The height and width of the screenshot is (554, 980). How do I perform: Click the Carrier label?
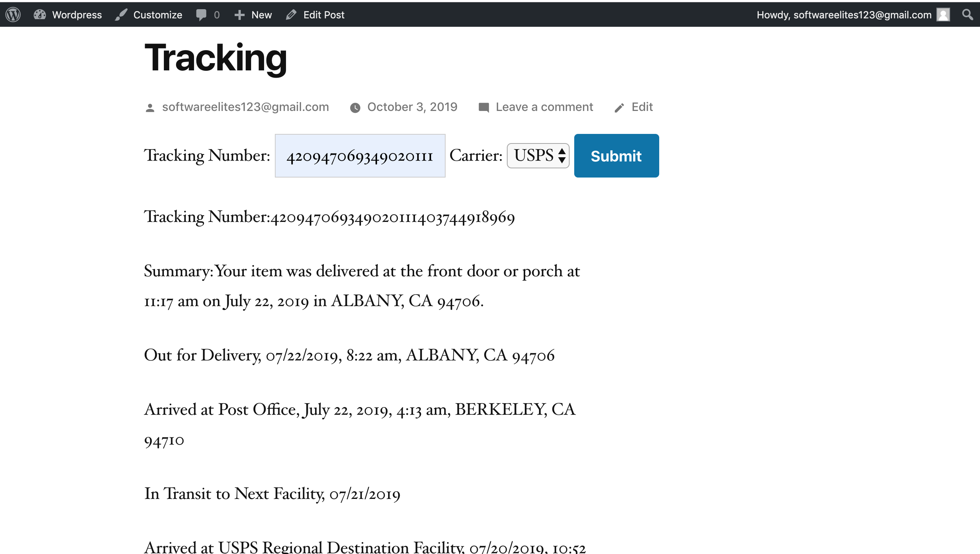pos(476,156)
